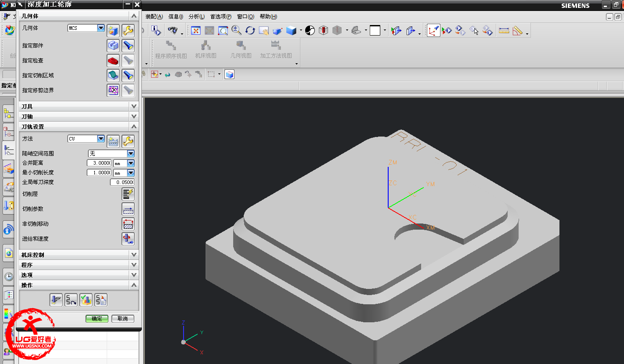Open the 信息(I) menu
The width and height of the screenshot is (624, 364).
pyautogui.click(x=176, y=17)
